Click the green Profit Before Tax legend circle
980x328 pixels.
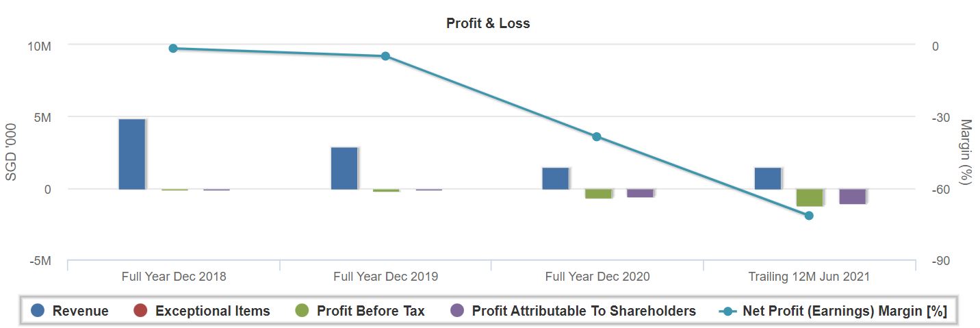pos(302,311)
